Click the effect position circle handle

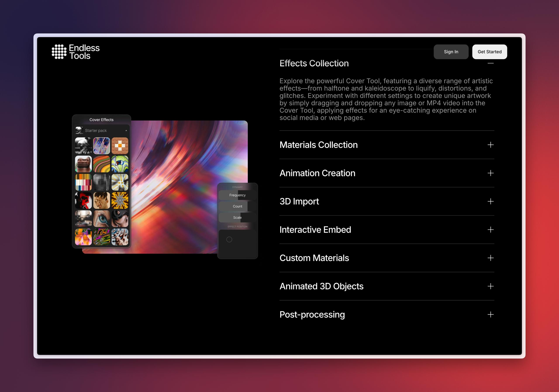229,239
